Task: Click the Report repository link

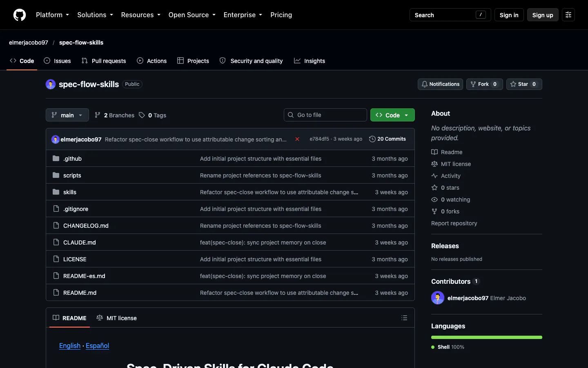Action: point(454,223)
